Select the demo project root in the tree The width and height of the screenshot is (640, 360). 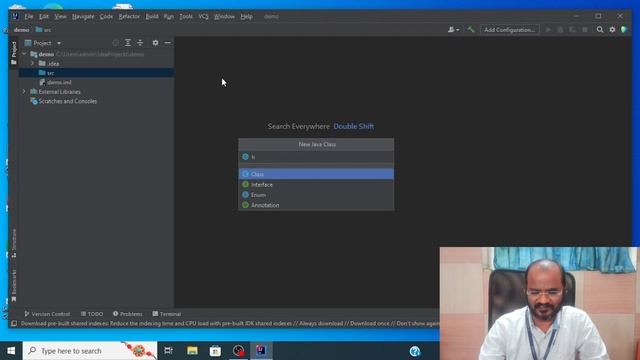[96, 54]
